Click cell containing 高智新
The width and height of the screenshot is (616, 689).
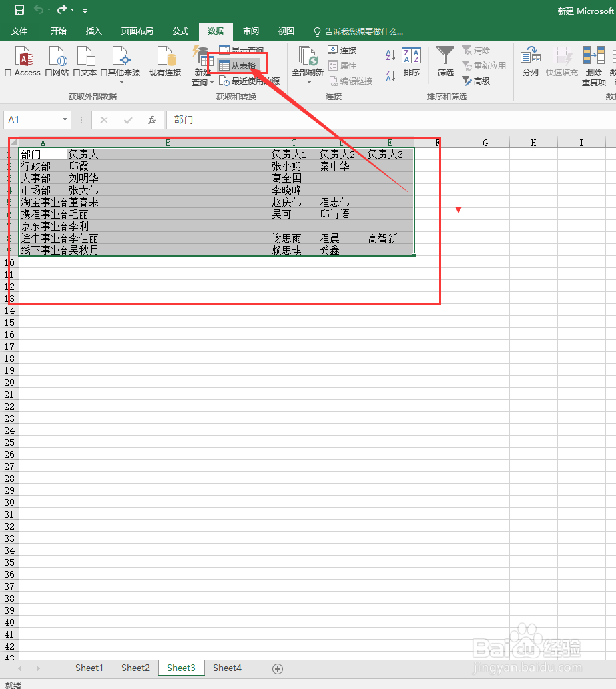(x=390, y=238)
